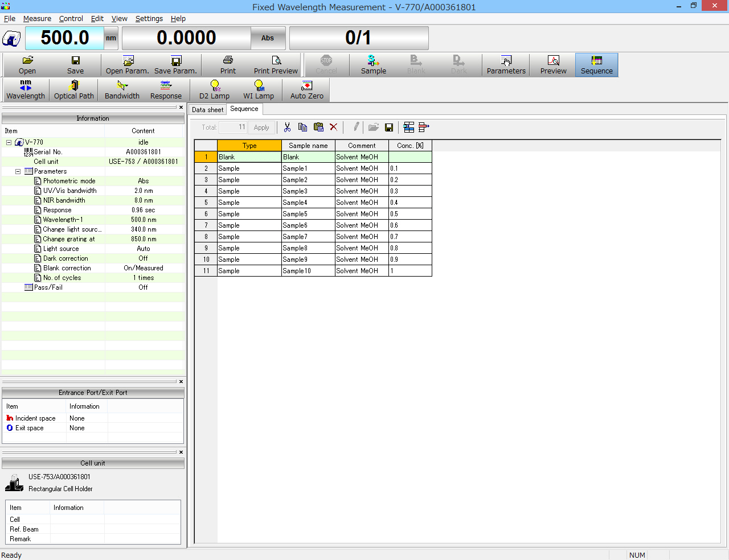The image size is (729, 560).
Task: Delete sequence row using red X icon
Action: pos(334,127)
